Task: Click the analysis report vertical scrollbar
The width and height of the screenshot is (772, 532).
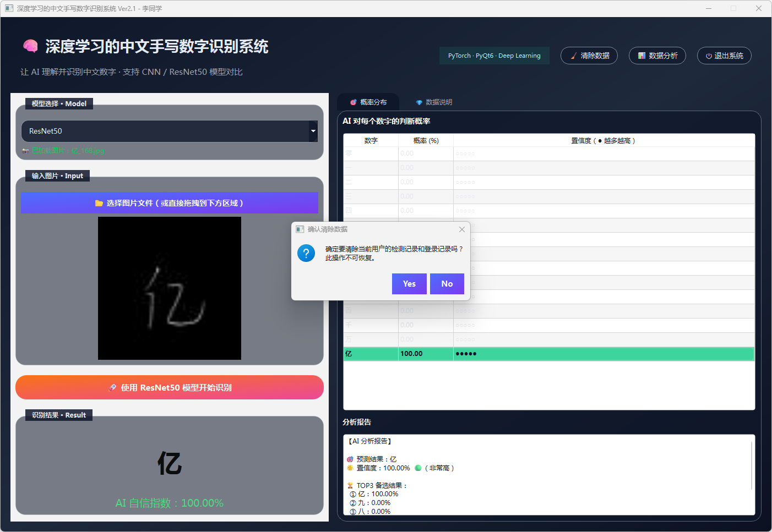Action: point(752,465)
